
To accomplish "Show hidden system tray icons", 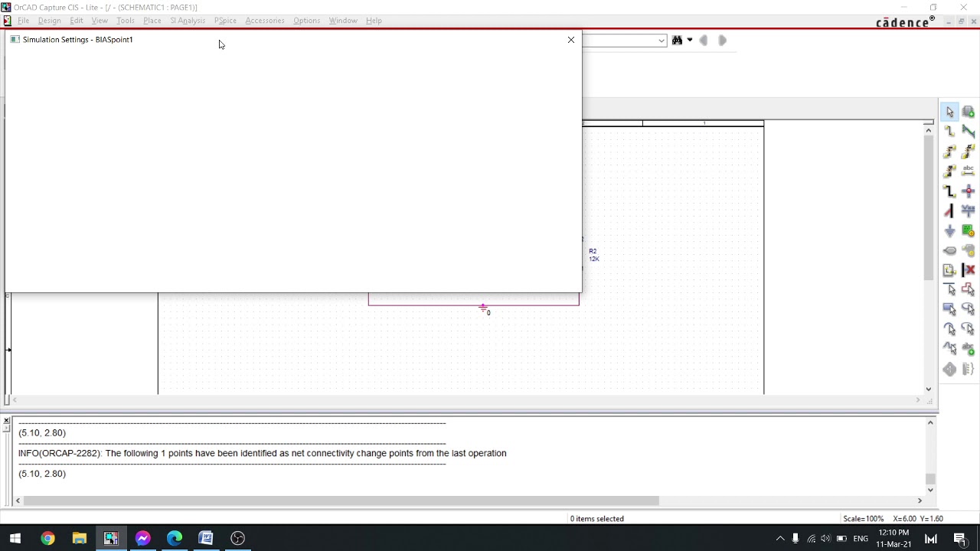I will coord(780,539).
